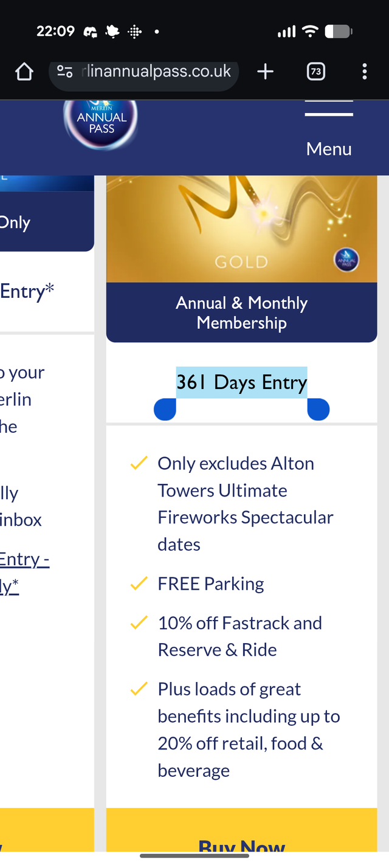The height and width of the screenshot is (868, 389).
Task: Tap checkmark beside Plus loads of benefits
Action: tap(139, 689)
